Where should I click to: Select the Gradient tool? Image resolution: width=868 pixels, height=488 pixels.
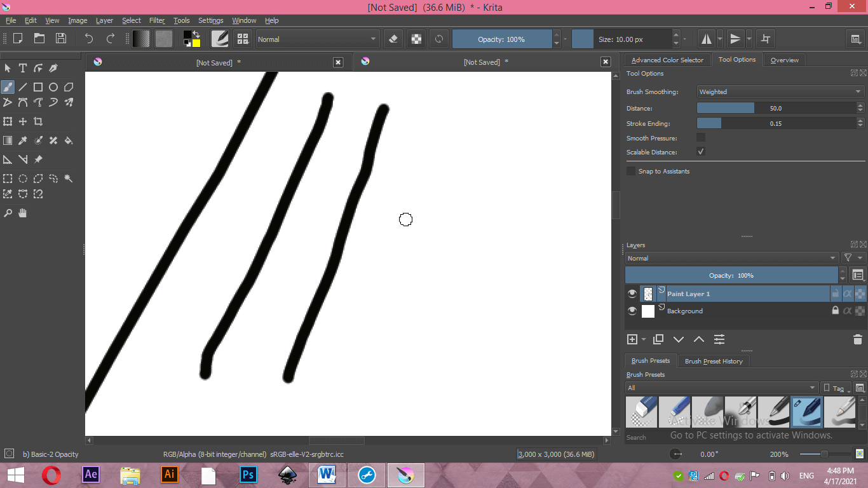pos(8,140)
